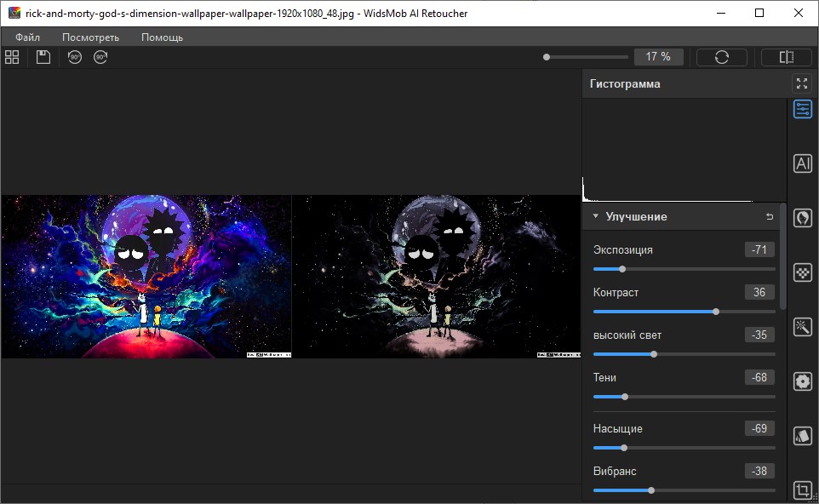Viewport: 819px width, 504px height.
Task: Rotate image 90 degrees counterclockwise
Action: (75, 57)
